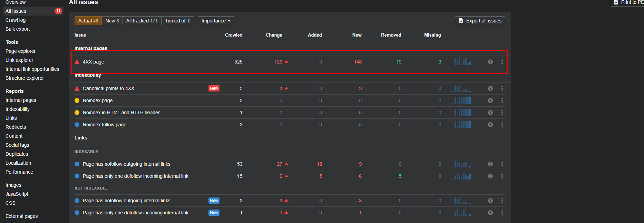Click help icon for Noindex page row

(x=490, y=100)
